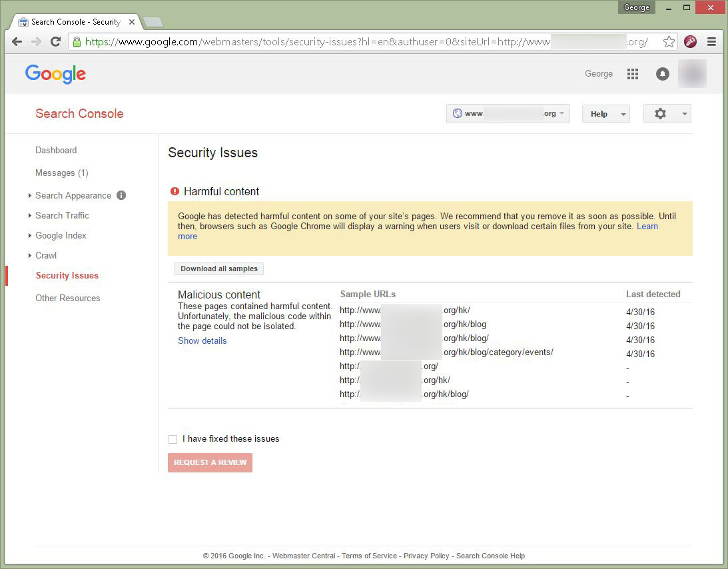Screen dimensions: 728x569
Task: Open the red extension icon in toolbar
Action: pyautogui.click(x=691, y=42)
